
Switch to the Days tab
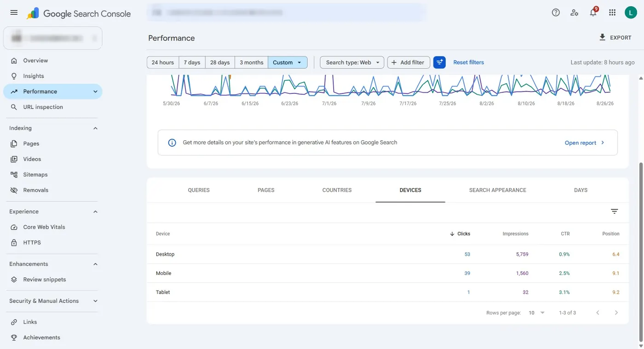[581, 190]
